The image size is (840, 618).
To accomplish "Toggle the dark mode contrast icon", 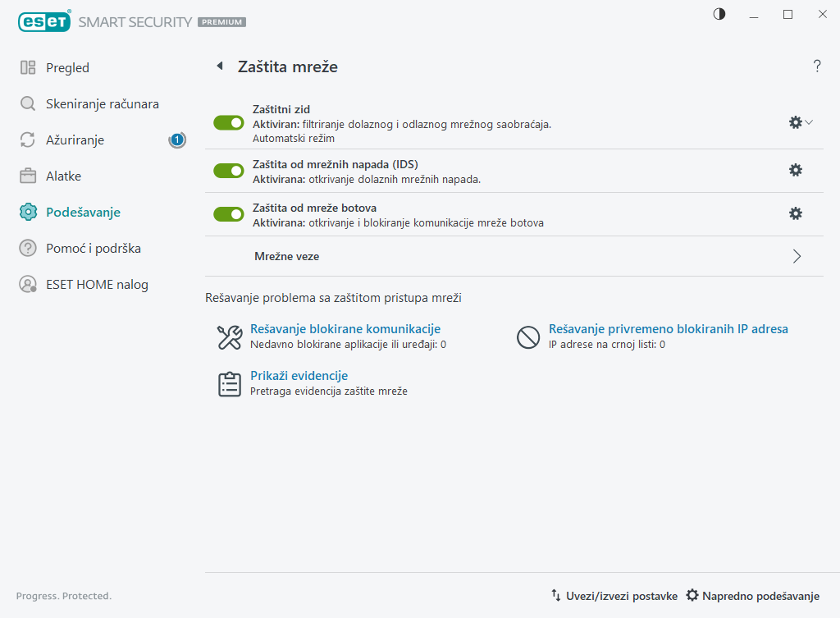I will coord(719,14).
